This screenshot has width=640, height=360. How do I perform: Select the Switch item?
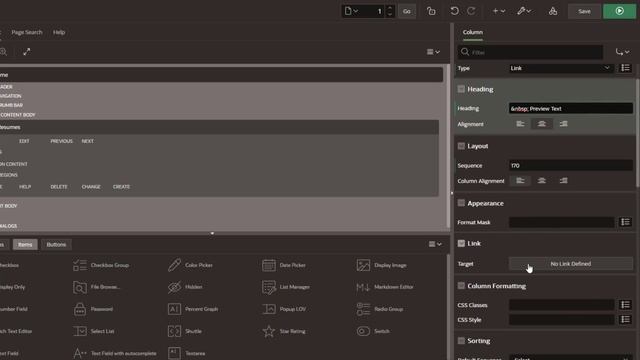pyautogui.click(x=373, y=331)
